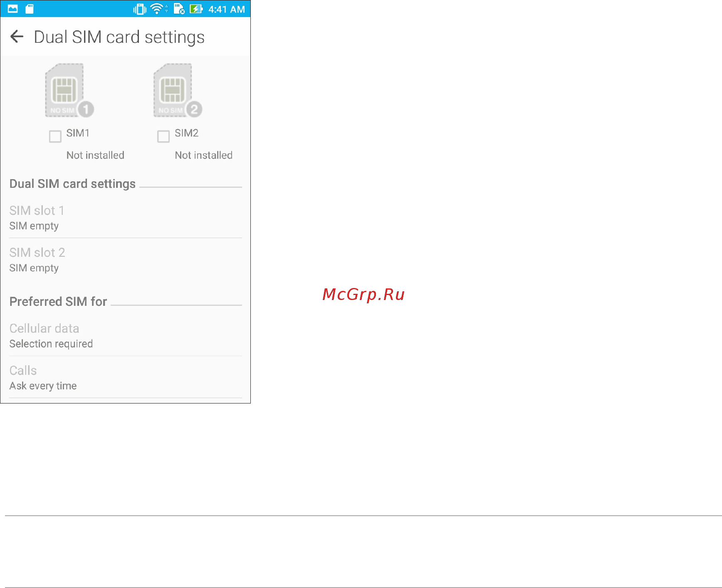Open Calls preferred SIM option
This screenshot has width=722, height=588.
tap(125, 377)
